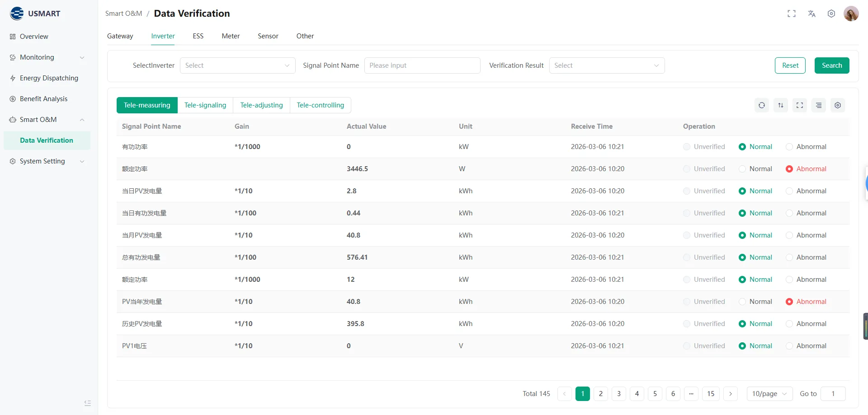Expand the table to fullscreen view
The image size is (868, 415).
pos(800,105)
